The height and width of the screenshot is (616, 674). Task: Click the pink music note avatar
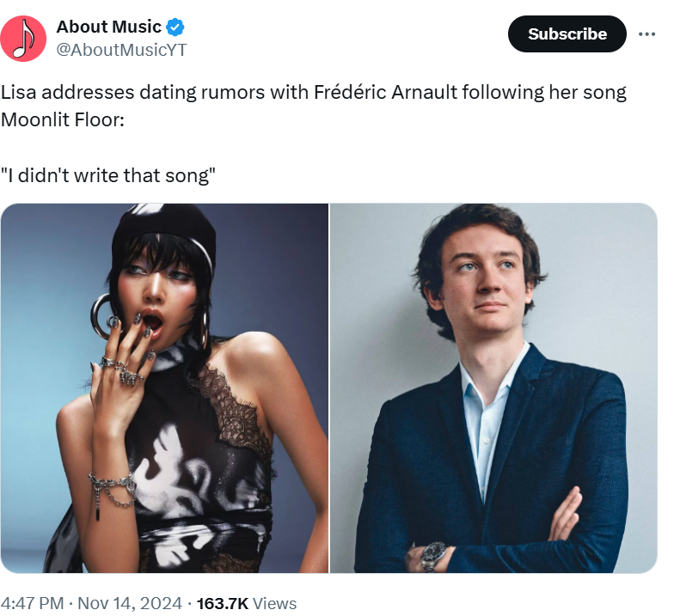coord(24,39)
